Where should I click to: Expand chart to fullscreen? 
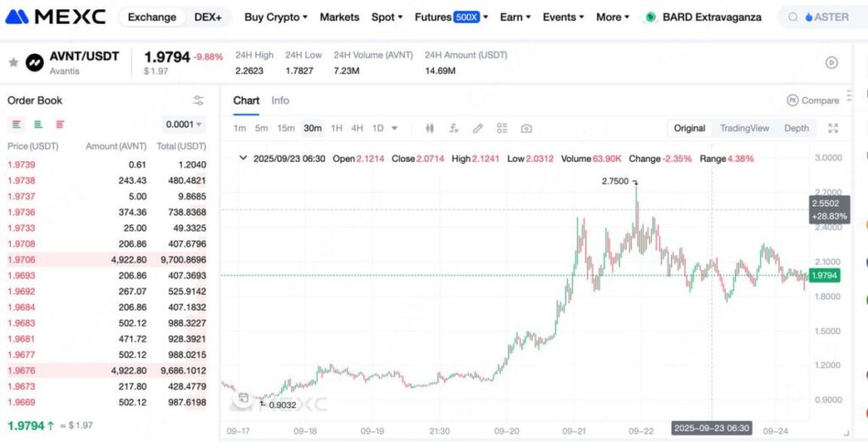tap(833, 128)
